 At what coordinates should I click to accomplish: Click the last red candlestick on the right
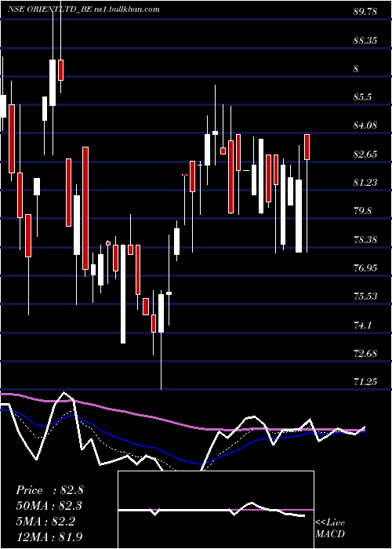click(x=307, y=147)
